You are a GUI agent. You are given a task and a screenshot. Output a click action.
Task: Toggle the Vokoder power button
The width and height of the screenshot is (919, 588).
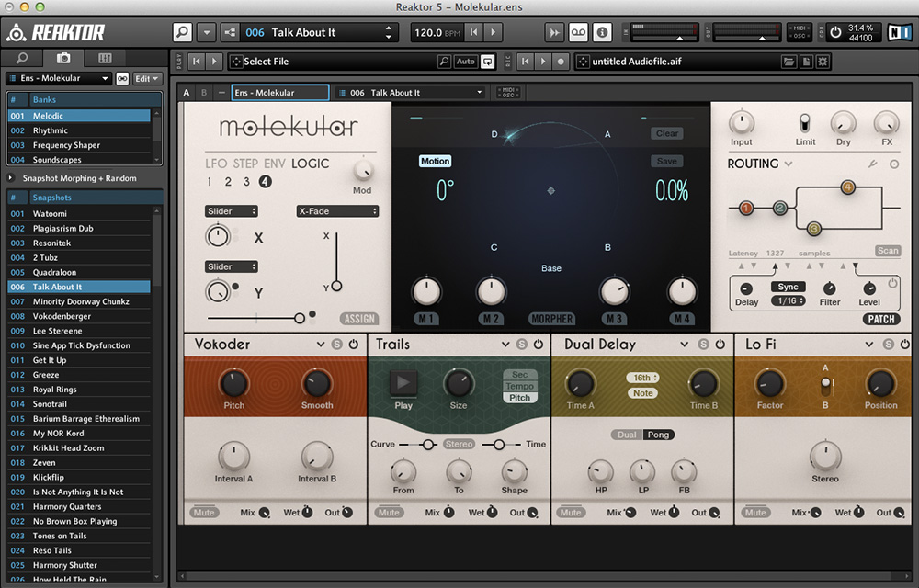353,345
